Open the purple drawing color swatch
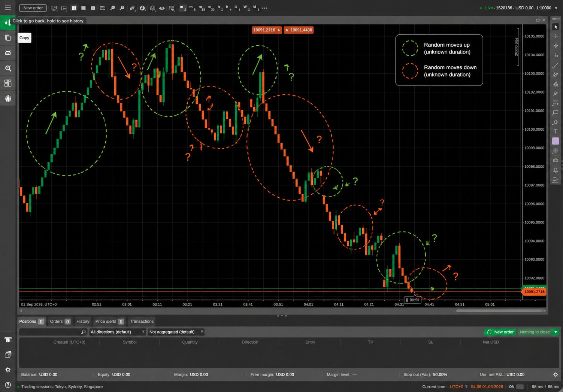 pos(556,141)
